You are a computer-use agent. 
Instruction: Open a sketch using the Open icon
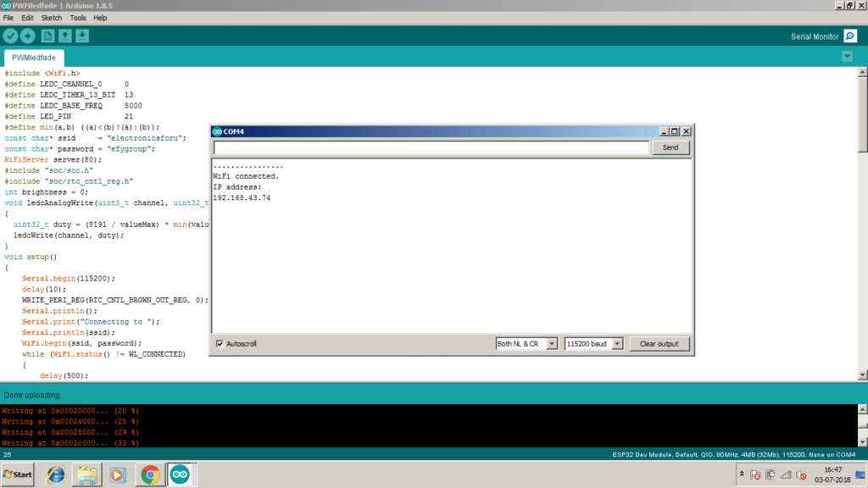point(64,36)
